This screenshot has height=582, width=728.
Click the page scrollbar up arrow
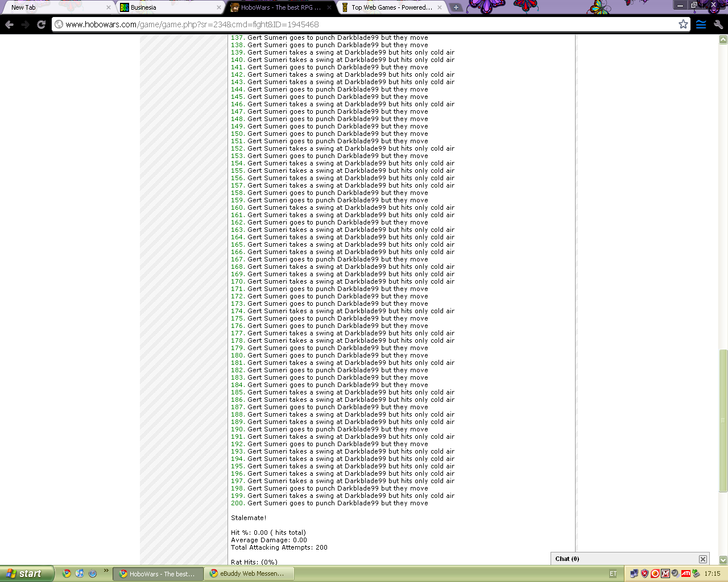(723, 39)
